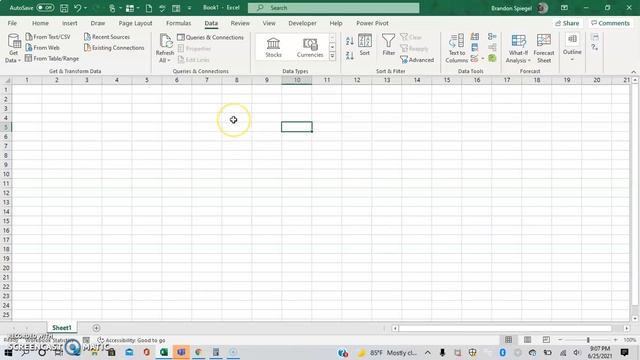Switch to the Home tab
Viewport: 640px width, 360px height.
40,23
